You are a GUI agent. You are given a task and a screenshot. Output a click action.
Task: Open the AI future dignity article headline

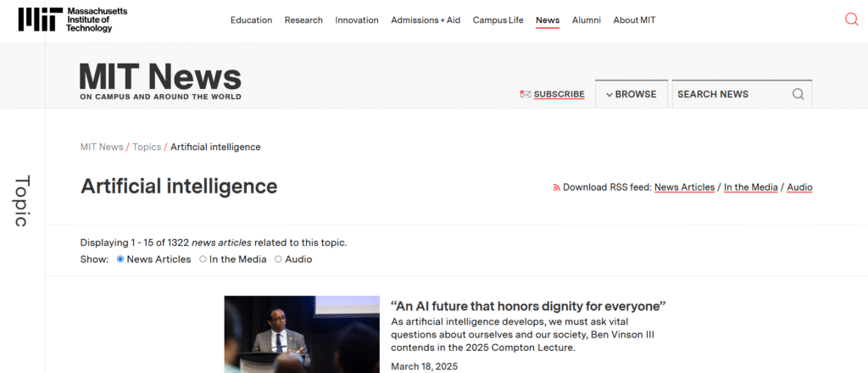528,306
